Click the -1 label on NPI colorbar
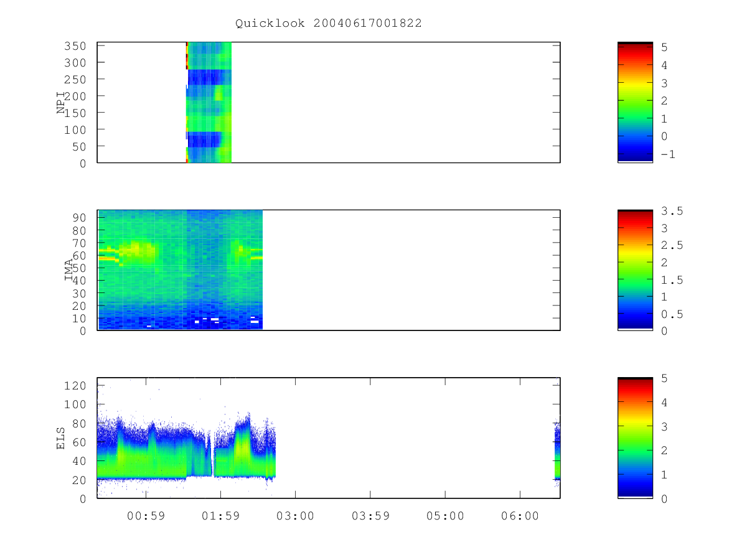747x560 pixels. click(667, 154)
